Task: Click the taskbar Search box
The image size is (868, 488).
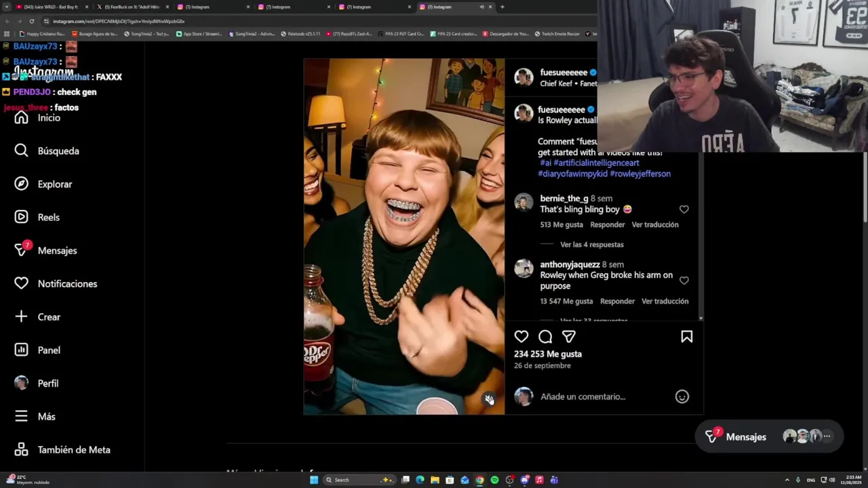Action: click(359, 480)
